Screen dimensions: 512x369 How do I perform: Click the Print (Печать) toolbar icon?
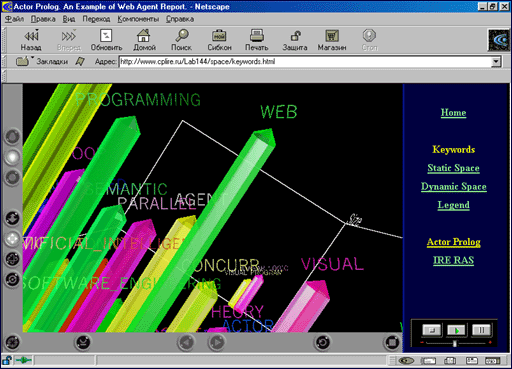[257, 36]
